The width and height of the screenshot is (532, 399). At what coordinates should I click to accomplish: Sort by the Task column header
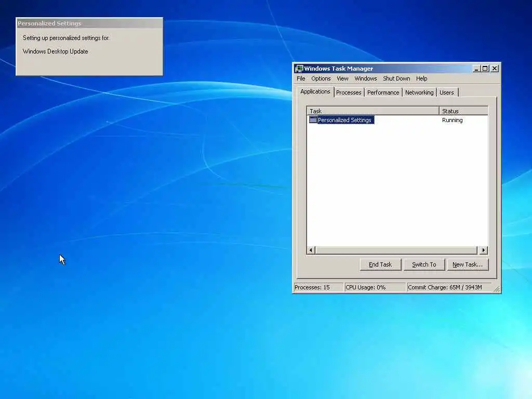point(373,111)
